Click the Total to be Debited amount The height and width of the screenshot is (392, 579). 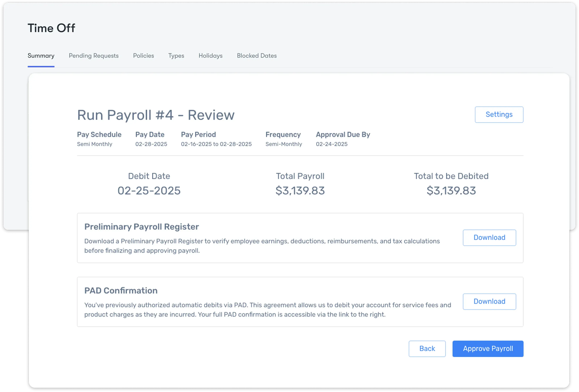click(451, 191)
